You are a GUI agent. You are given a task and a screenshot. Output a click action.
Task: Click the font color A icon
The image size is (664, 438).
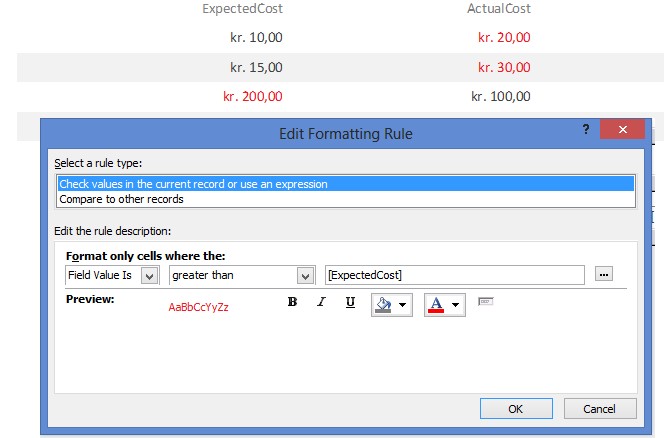(436, 305)
